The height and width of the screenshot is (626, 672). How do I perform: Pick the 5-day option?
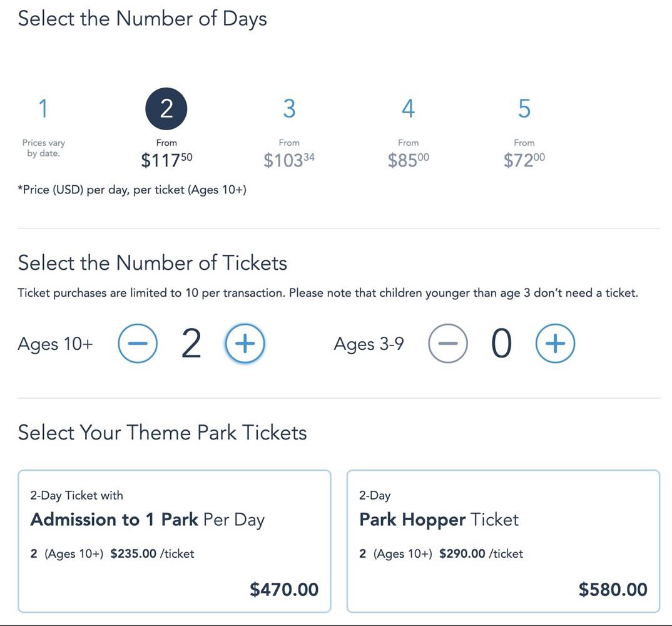[524, 109]
